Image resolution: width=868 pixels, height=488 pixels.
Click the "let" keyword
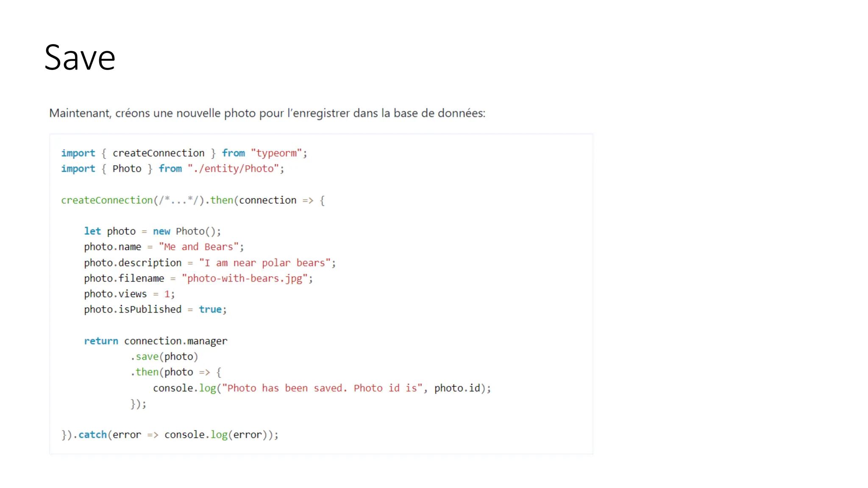92,231
